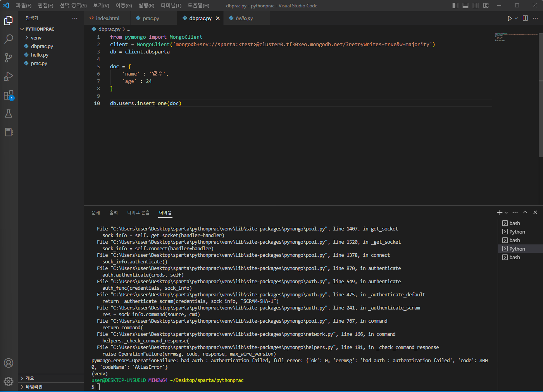Viewport: 543px width, 392px height.
Task: Open the 편집(E) menu
Action: tap(46, 5)
